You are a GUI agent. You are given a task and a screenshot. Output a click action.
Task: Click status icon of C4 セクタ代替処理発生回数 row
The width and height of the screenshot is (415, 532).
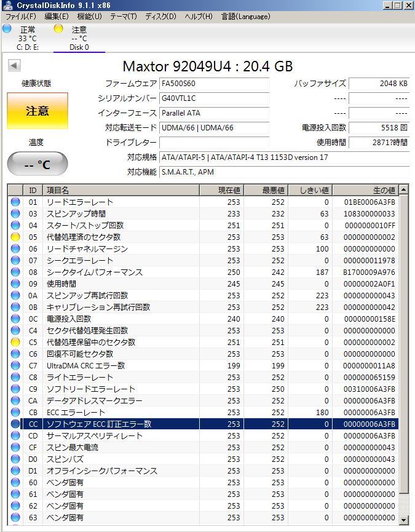15,330
